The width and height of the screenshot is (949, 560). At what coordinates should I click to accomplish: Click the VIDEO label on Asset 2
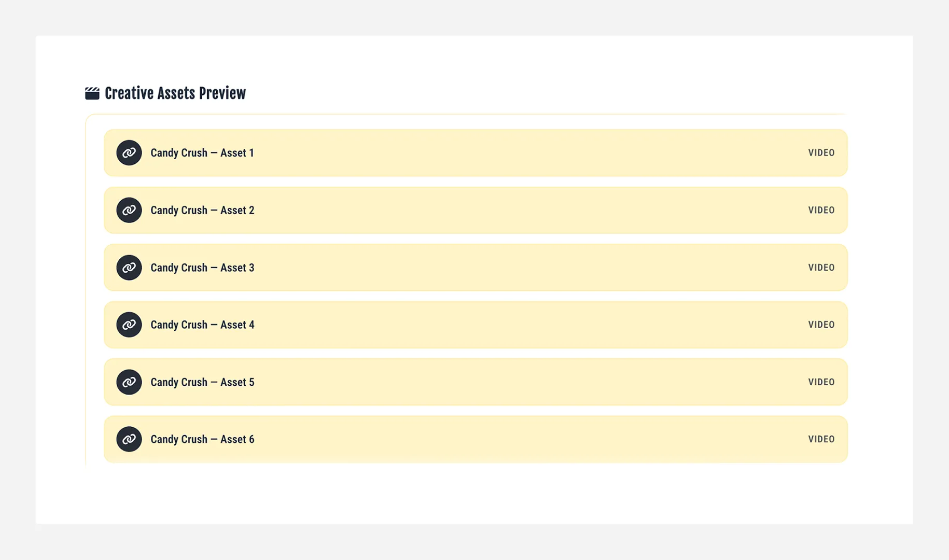(821, 210)
